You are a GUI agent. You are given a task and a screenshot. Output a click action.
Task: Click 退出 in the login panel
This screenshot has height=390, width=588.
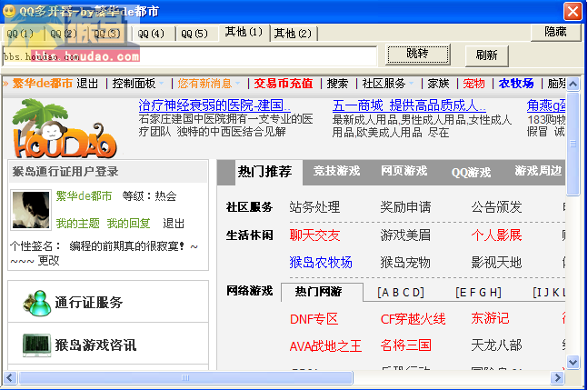pyautogui.click(x=174, y=223)
